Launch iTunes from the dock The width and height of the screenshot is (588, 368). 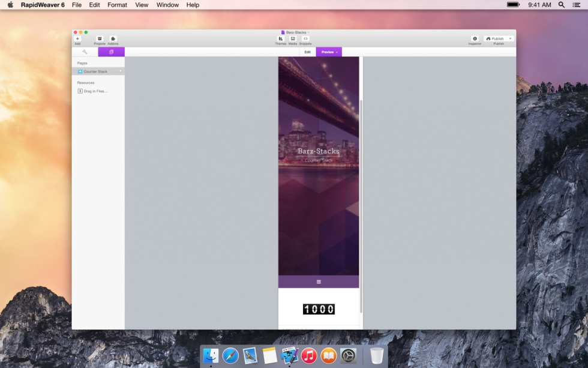click(x=309, y=355)
